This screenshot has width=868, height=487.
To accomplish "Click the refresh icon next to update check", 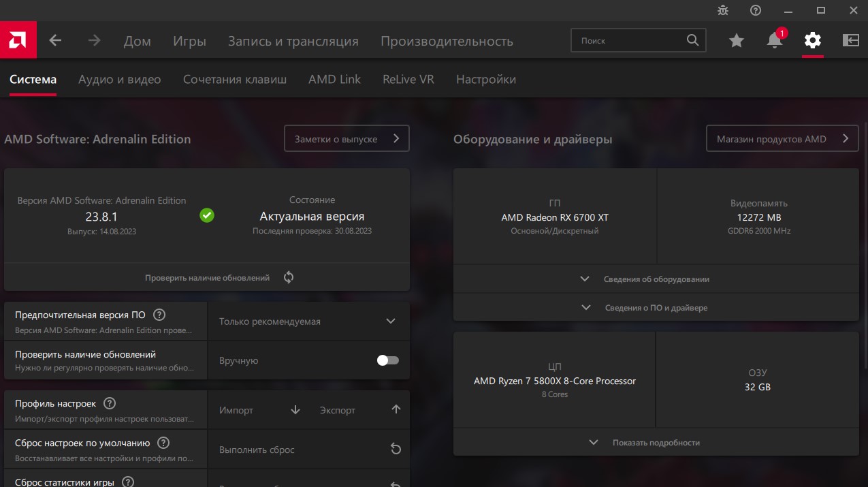I will click(289, 277).
